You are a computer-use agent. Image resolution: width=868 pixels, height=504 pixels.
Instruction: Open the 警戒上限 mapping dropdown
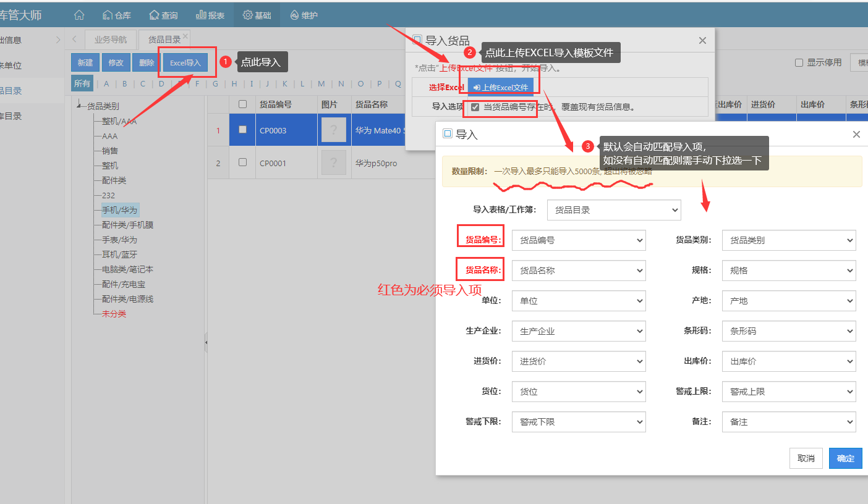[x=789, y=392]
